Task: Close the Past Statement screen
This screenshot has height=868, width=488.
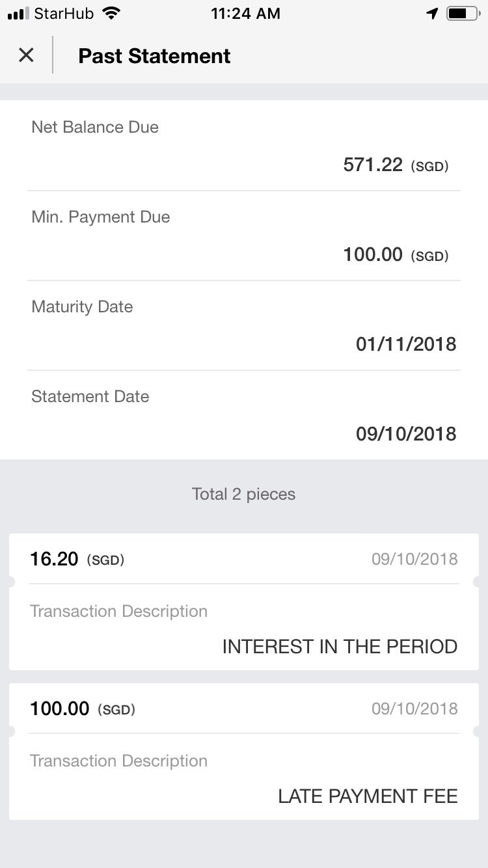Action: point(26,55)
